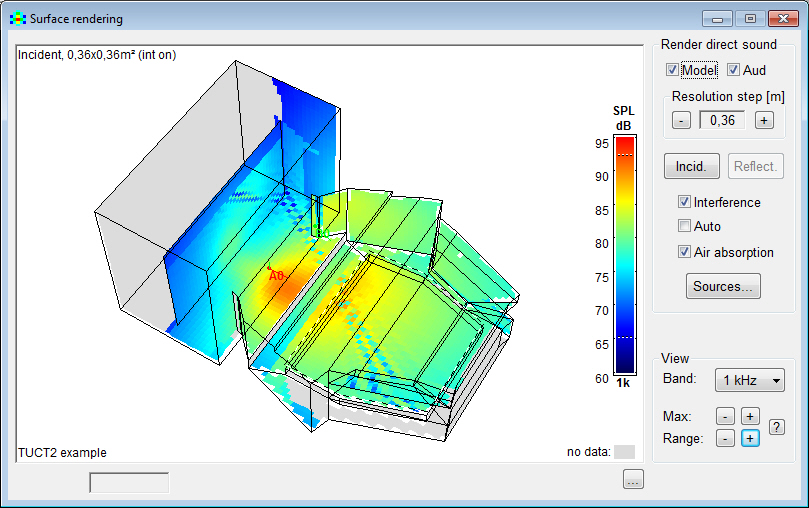Open the Band frequency dropdown
Screen dimensions: 809x508
pos(749,380)
